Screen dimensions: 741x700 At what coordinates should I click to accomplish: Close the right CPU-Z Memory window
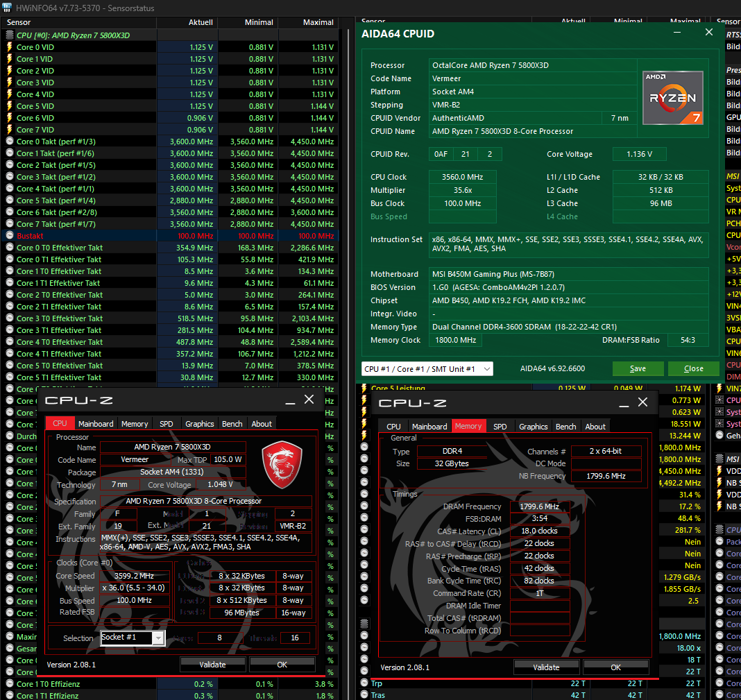642,402
